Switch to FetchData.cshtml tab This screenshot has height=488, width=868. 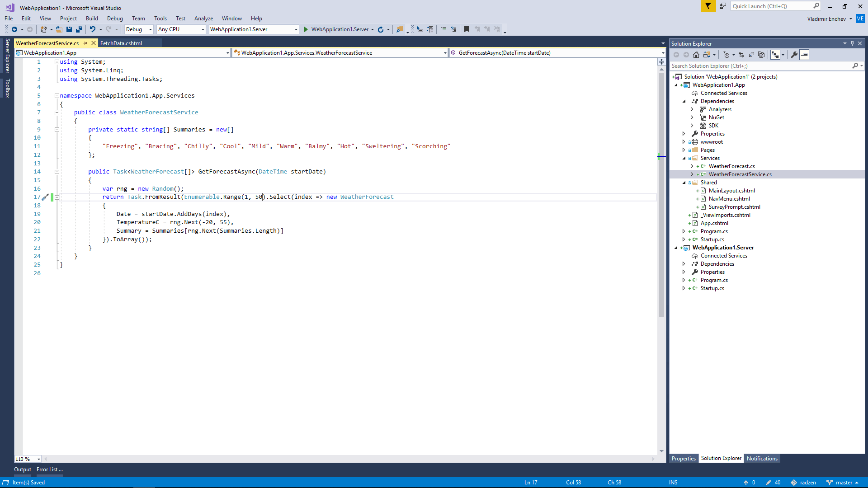pos(121,43)
